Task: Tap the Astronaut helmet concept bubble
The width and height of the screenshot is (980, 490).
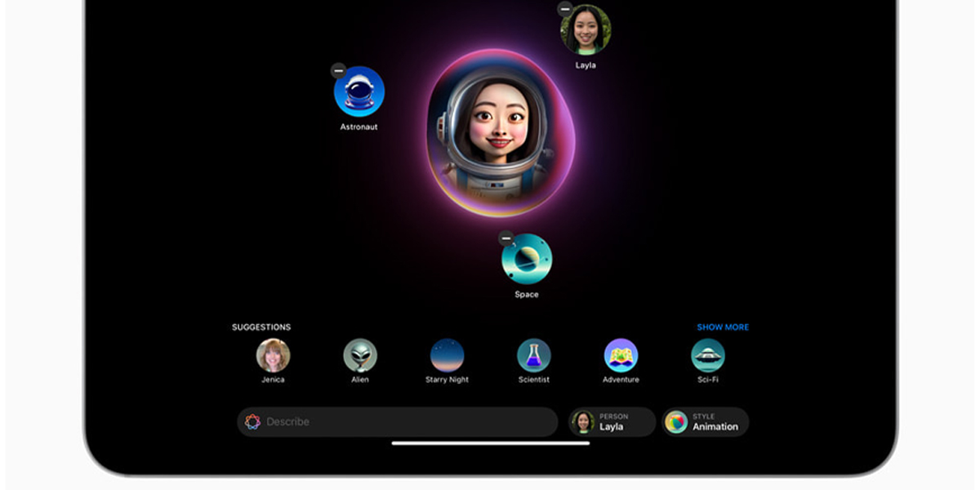Action: pos(359,91)
